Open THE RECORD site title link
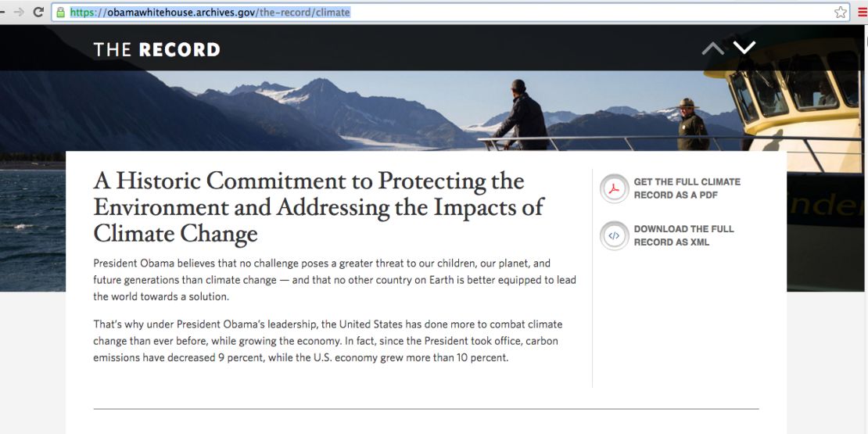 156,50
